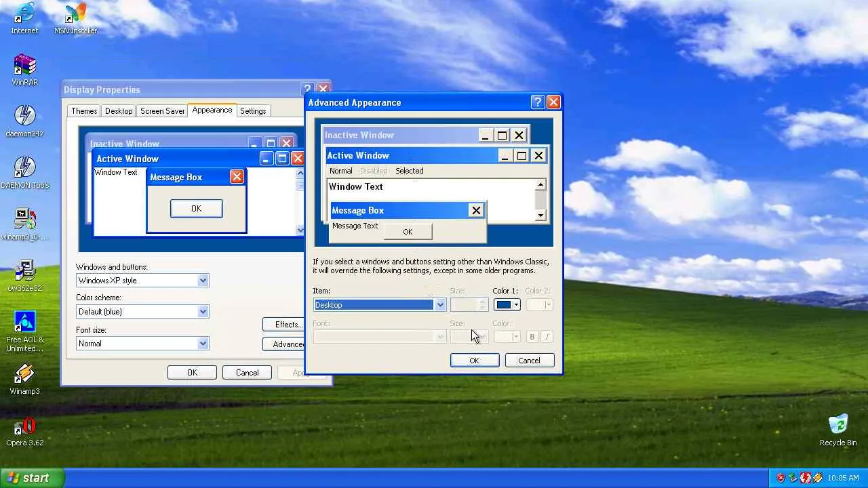
Task: Click the taskbar clock showing 10:05 AM
Action: 844,478
